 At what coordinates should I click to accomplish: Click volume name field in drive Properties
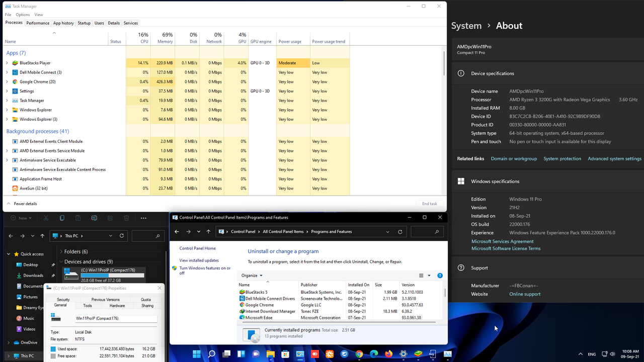point(116,318)
